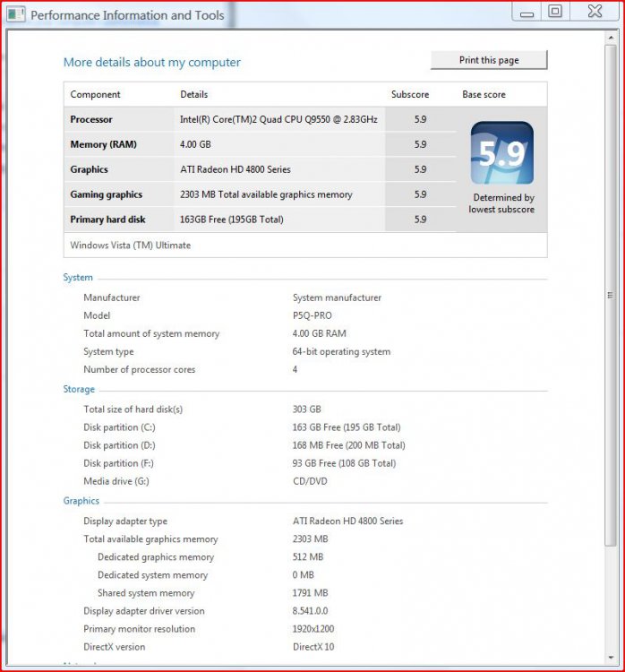Viewport: 625px width, 672px height.
Task: Click 'Display adapter type' label
Action: [125, 521]
